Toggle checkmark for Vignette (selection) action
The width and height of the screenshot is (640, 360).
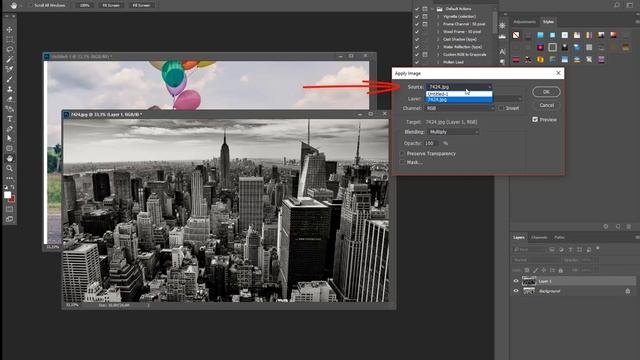point(417,16)
